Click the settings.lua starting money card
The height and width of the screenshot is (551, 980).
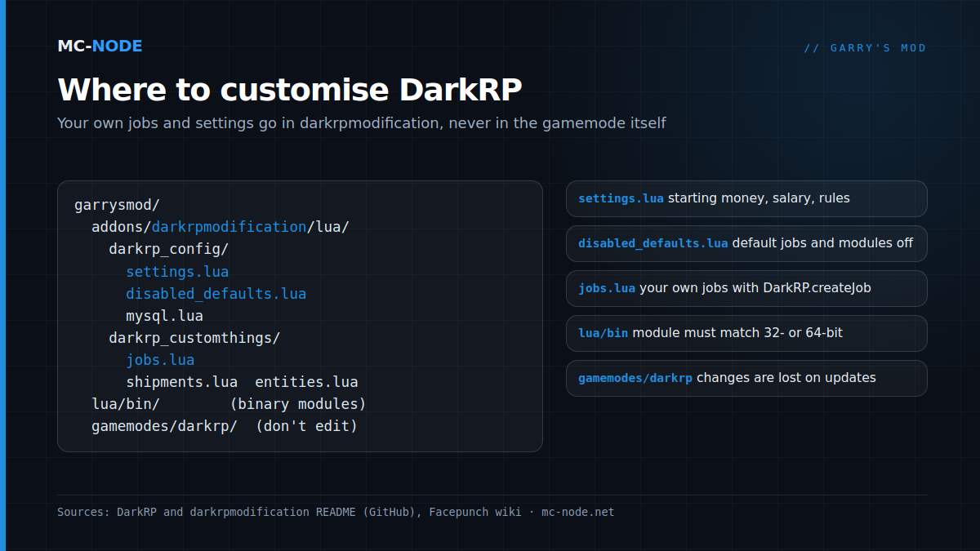click(x=746, y=198)
